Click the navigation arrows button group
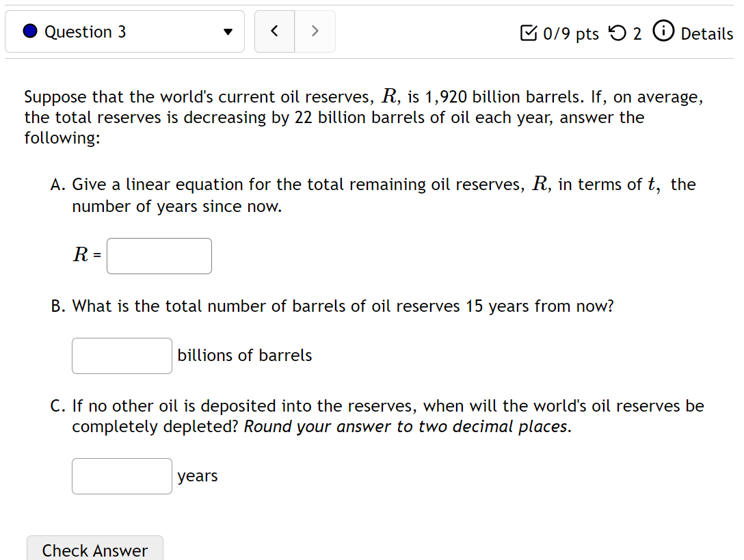This screenshot has height=560, width=744. click(294, 31)
